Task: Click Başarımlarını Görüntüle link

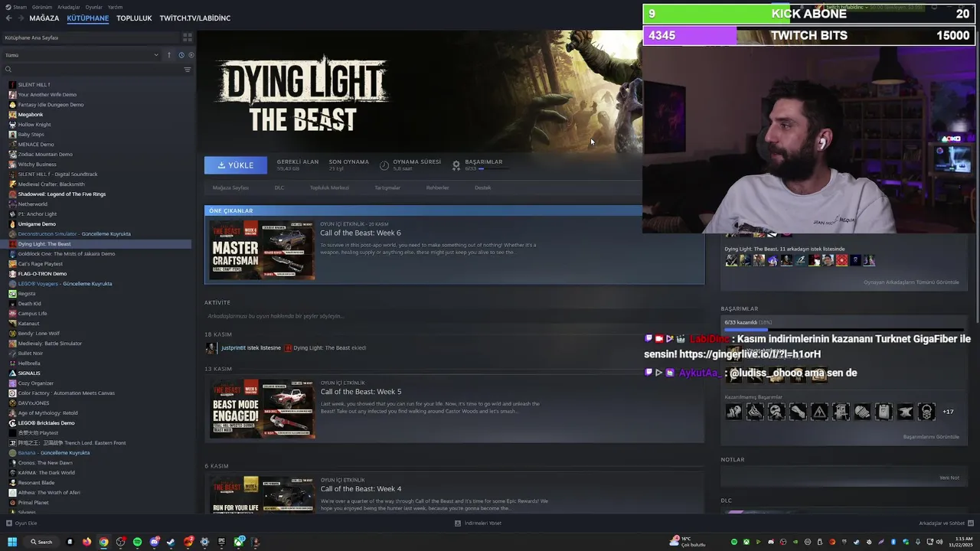Action: [931, 437]
